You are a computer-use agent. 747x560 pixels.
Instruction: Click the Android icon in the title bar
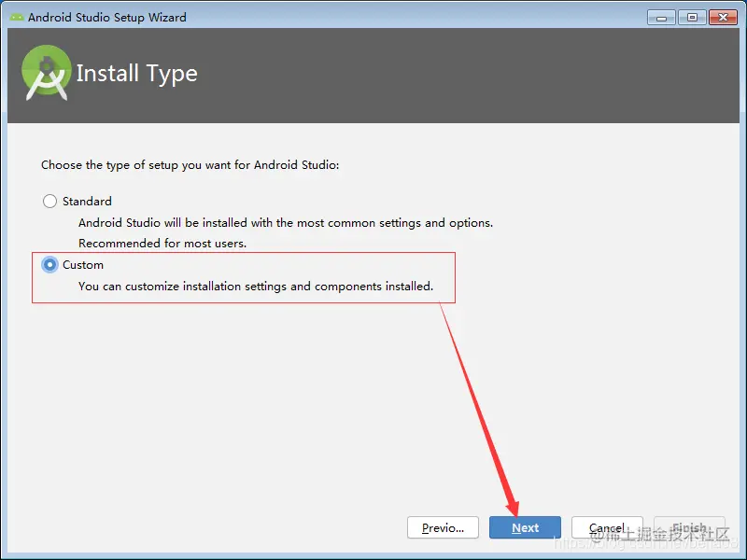tap(17, 17)
